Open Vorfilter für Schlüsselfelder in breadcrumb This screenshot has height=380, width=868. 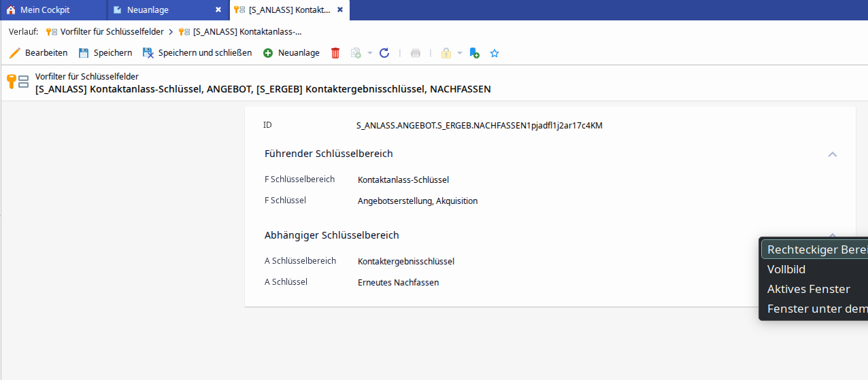(x=112, y=32)
